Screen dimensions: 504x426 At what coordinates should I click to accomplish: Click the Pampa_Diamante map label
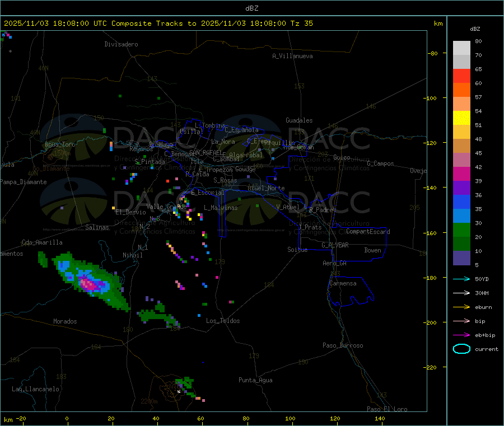(x=24, y=182)
